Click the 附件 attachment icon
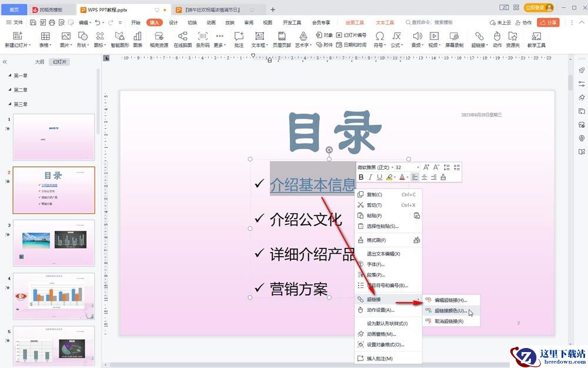 point(319,45)
